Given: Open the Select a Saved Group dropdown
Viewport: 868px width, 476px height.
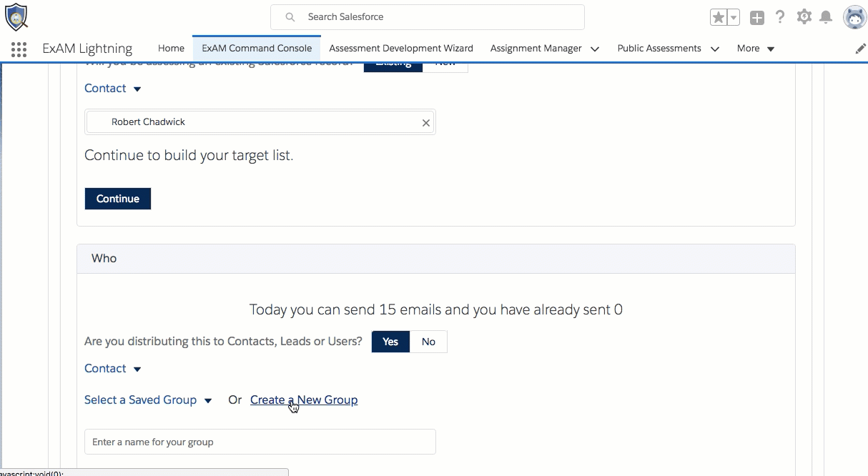Looking at the screenshot, I should (x=148, y=400).
